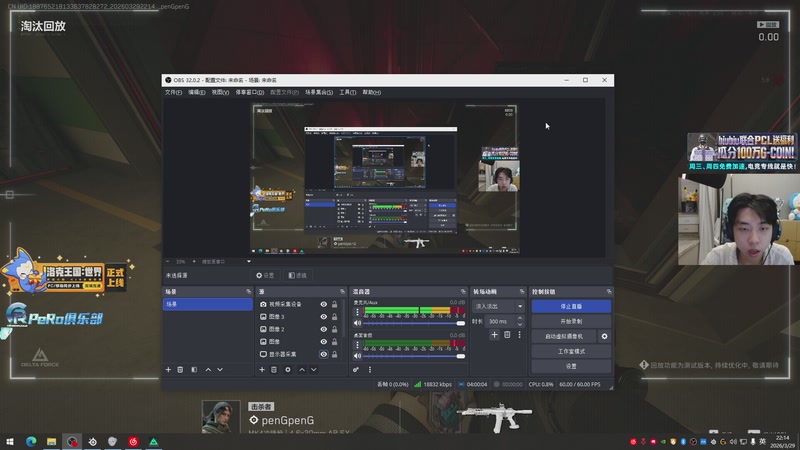Open the 文件(F) menu
The image size is (800, 450).
point(173,92)
